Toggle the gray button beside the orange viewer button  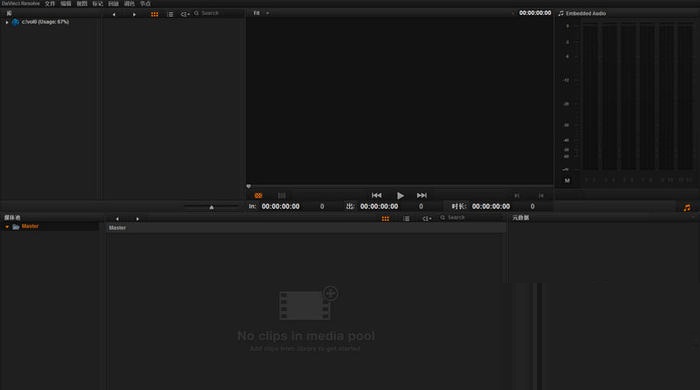click(282, 195)
